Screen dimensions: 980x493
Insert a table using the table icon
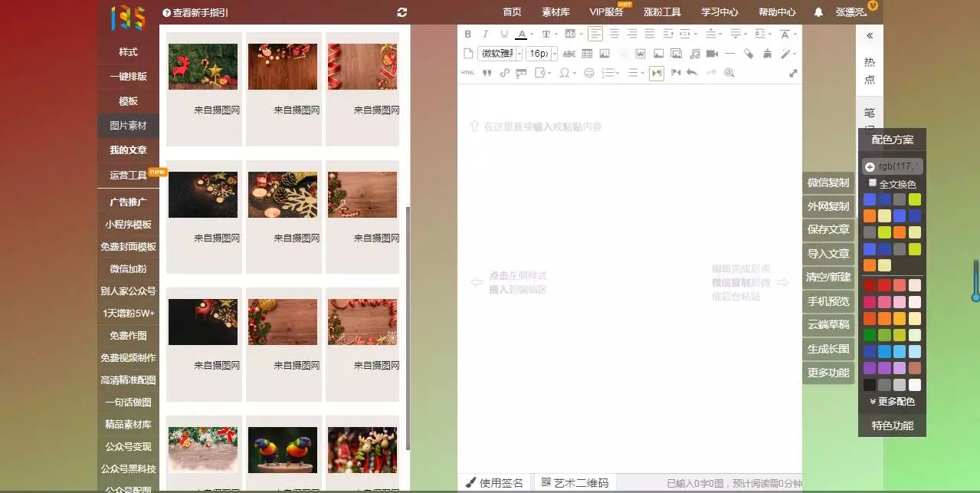click(587, 53)
